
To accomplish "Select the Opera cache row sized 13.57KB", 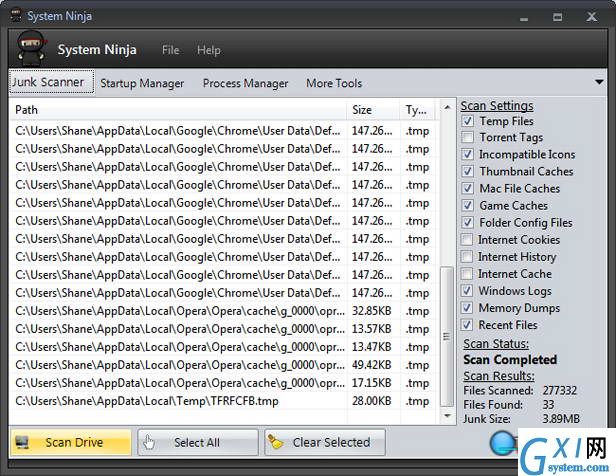I will coord(222,329).
